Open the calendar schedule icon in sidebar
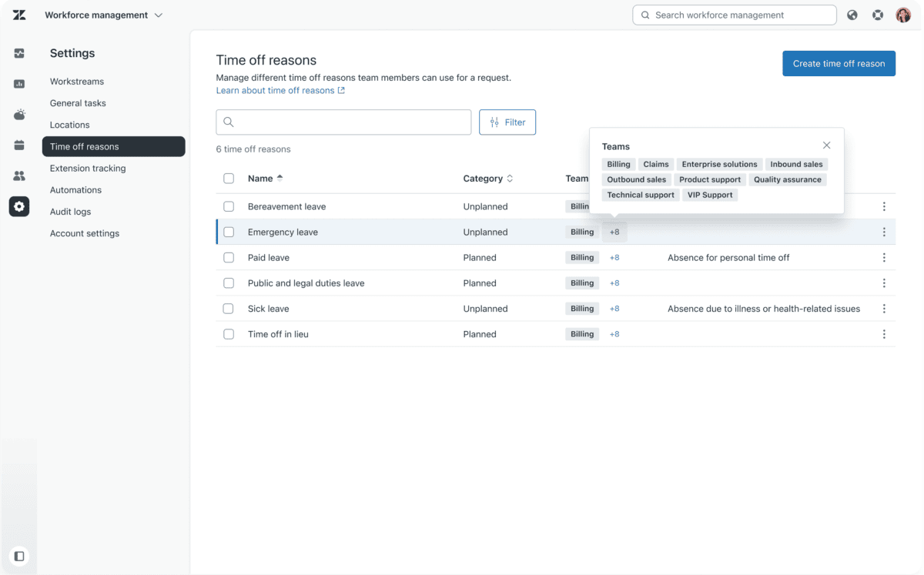The height and width of the screenshot is (575, 924). click(19, 145)
